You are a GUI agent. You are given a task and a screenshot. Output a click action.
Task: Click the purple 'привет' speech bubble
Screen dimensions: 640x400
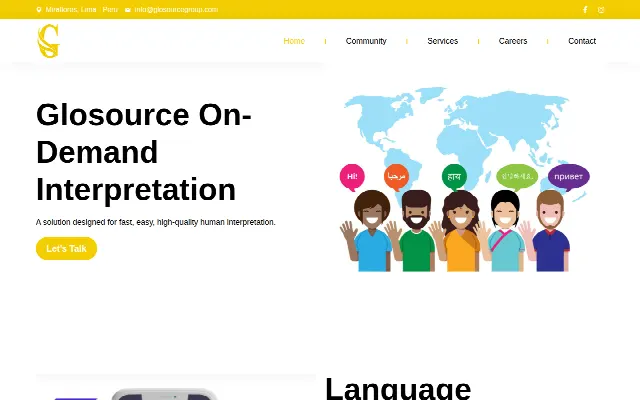click(569, 177)
